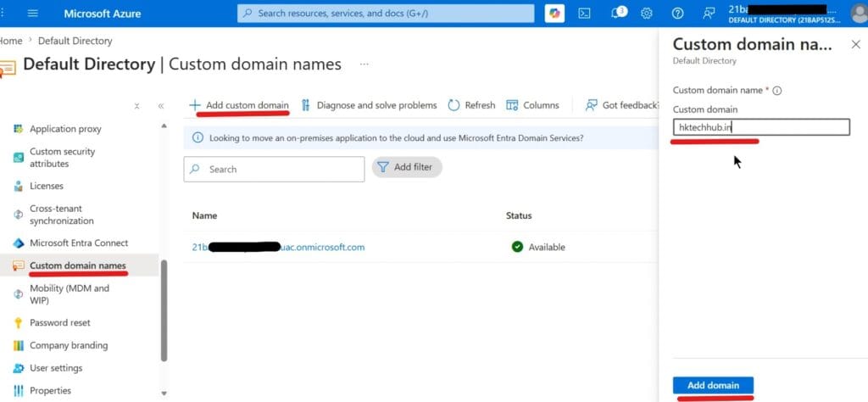Screen dimensions: 868x402
Task: Open the help question mark menu
Action: [x=677, y=14]
